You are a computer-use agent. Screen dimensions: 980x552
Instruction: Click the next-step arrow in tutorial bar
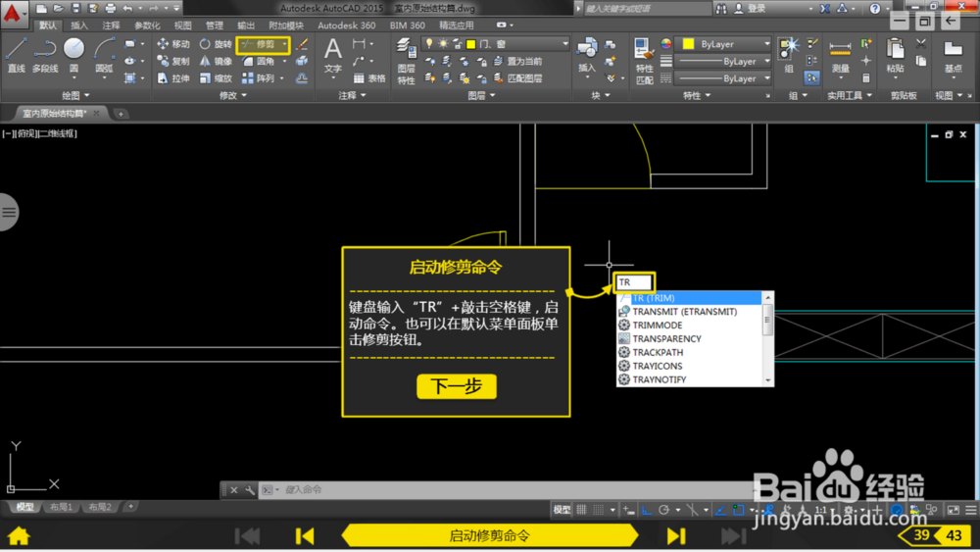676,535
